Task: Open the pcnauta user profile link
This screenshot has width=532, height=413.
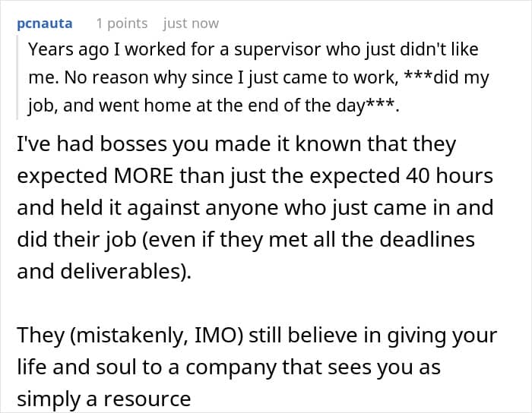Action: (44, 24)
